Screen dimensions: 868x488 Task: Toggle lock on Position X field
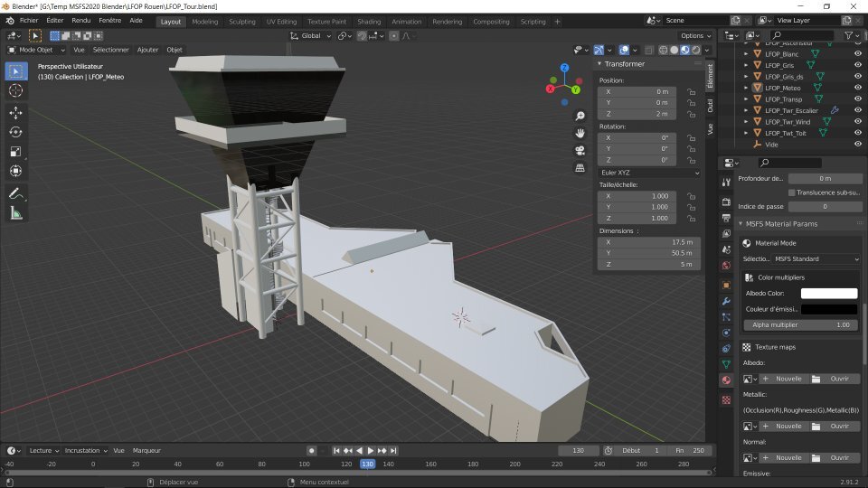pos(691,92)
